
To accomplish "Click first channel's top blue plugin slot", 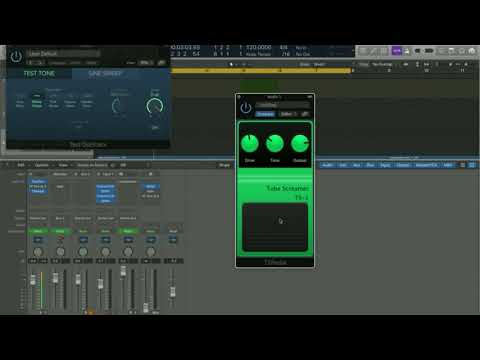I will (x=38, y=182).
